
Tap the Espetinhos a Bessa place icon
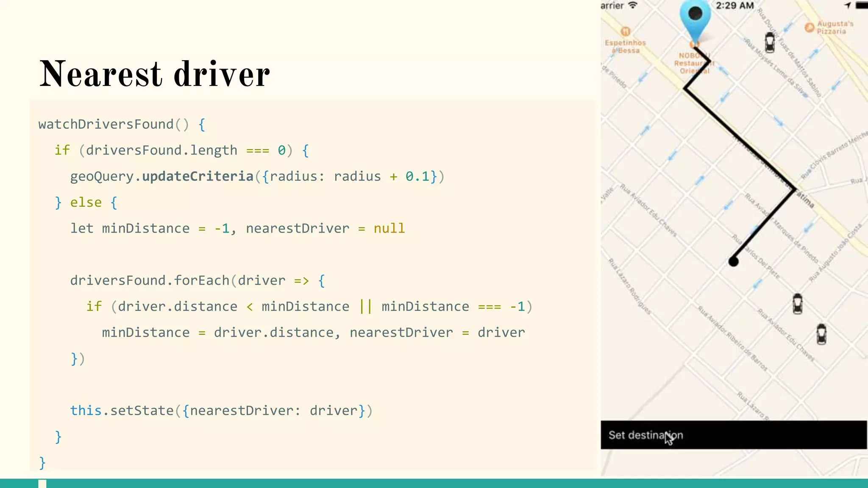(x=626, y=31)
